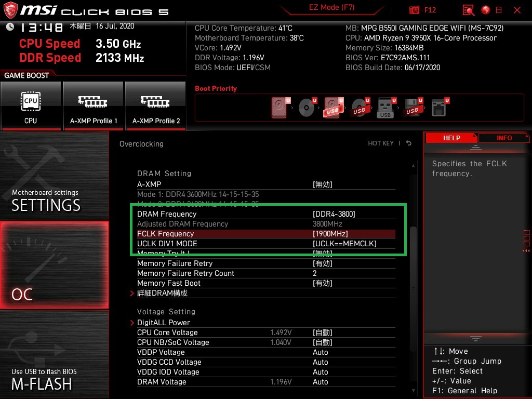Click the 16 Jul, 2020 date
The image size is (532, 399).
115,26
